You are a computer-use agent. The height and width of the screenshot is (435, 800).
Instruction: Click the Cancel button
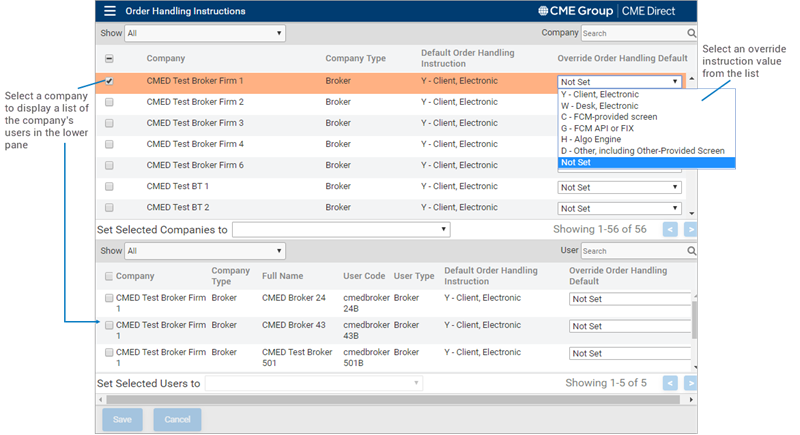pos(177,419)
